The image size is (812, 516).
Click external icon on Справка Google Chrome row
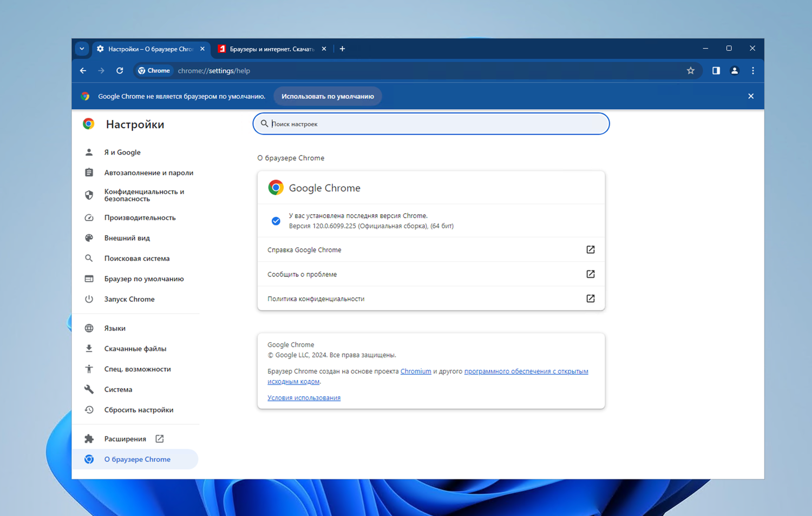pyautogui.click(x=591, y=250)
